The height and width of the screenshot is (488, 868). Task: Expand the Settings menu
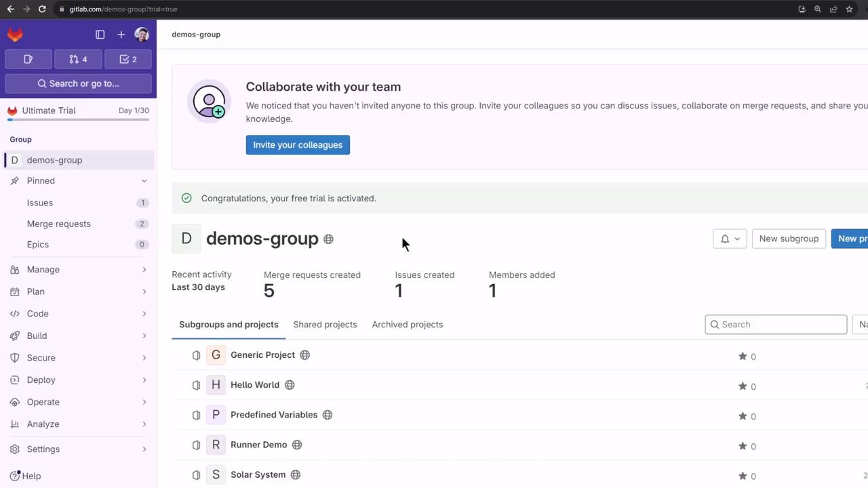click(79, 449)
